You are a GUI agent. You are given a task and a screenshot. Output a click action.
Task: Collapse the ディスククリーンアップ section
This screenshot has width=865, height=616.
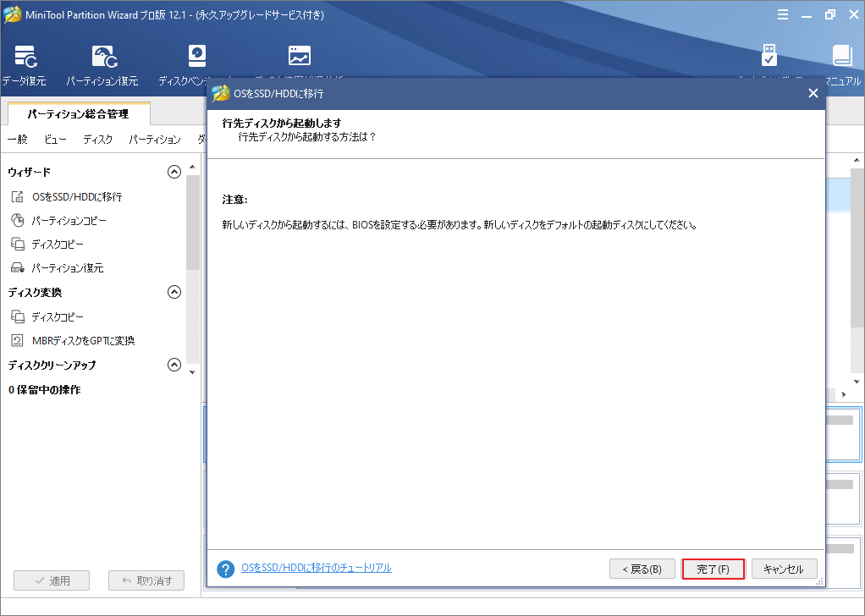tap(174, 365)
